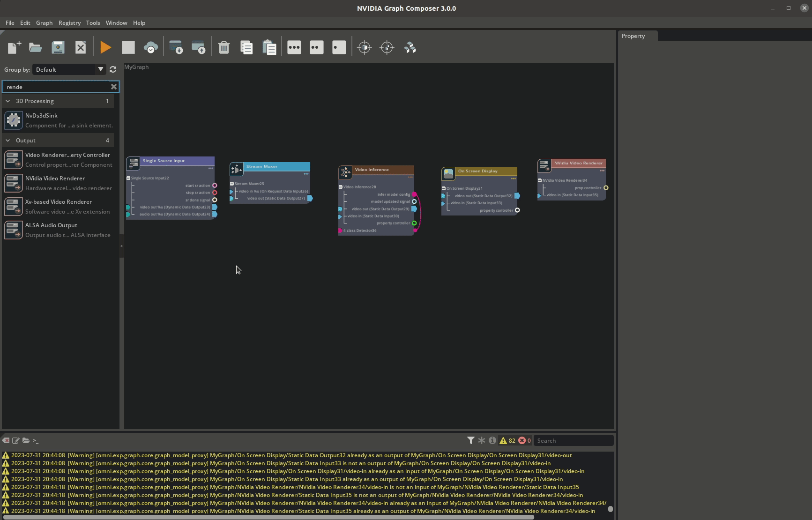Collapse the Output category

click(7, 141)
